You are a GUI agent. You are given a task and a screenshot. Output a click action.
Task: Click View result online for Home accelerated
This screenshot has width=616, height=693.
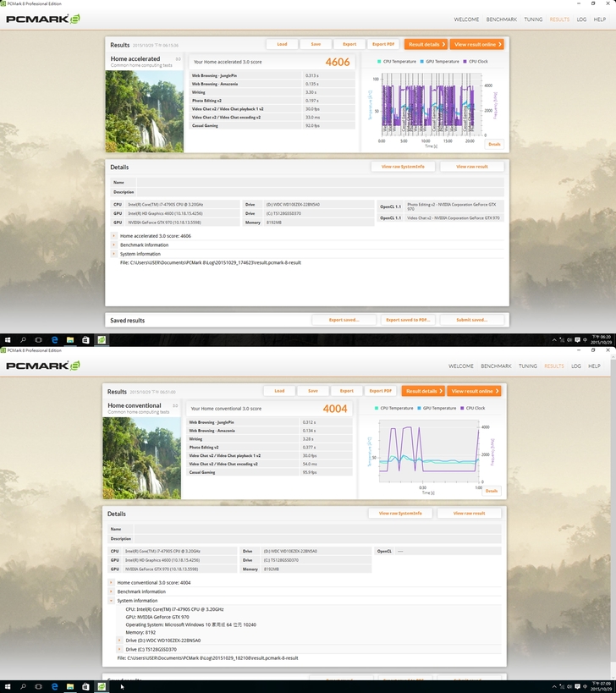pos(478,44)
